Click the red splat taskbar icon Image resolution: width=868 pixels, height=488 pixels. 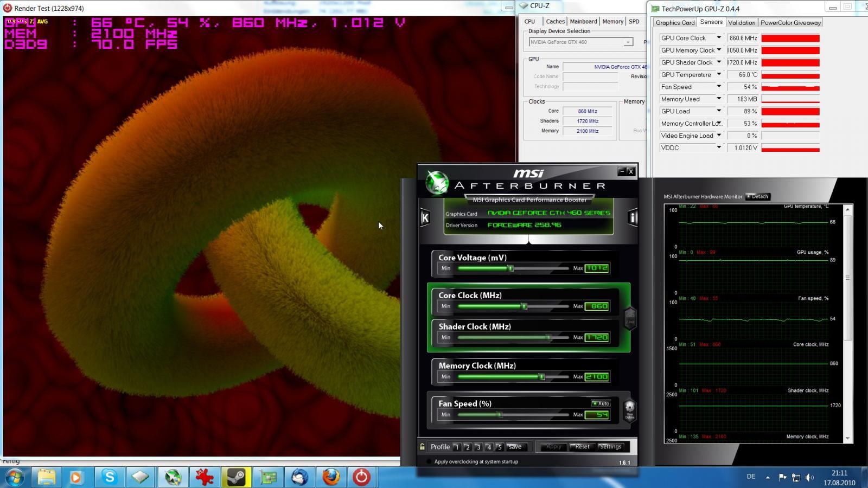tap(205, 477)
